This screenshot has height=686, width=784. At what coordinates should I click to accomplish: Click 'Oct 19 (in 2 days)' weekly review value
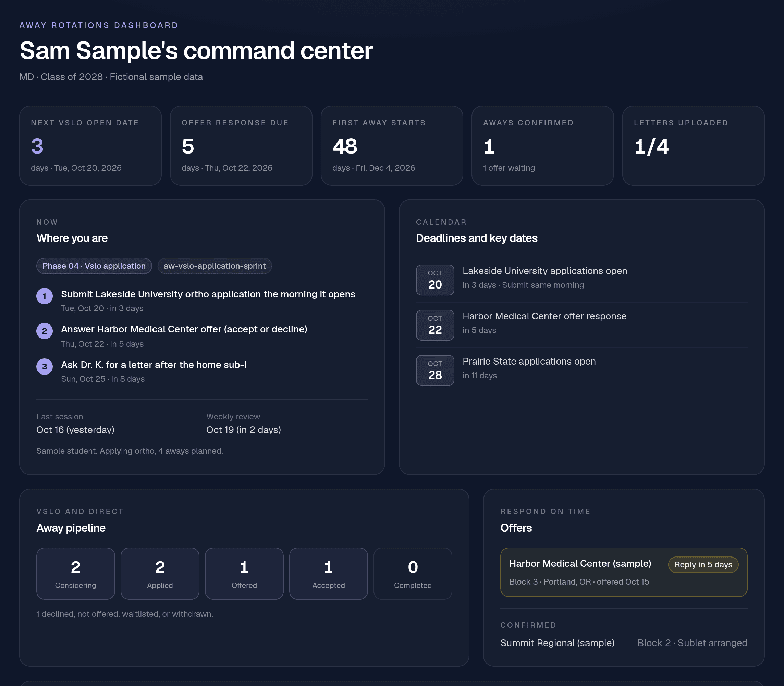click(244, 430)
